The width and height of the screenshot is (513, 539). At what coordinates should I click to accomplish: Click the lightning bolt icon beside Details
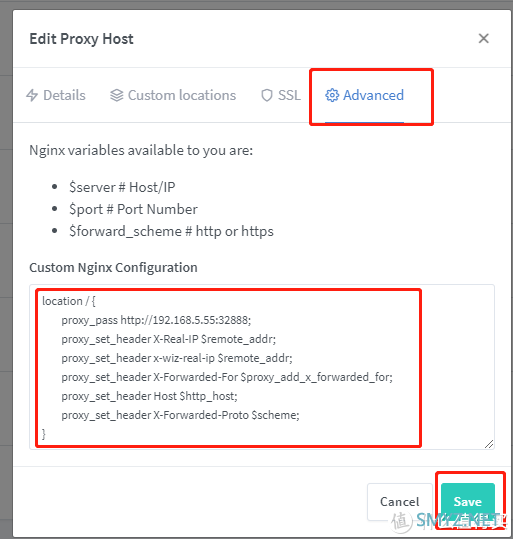click(32, 95)
